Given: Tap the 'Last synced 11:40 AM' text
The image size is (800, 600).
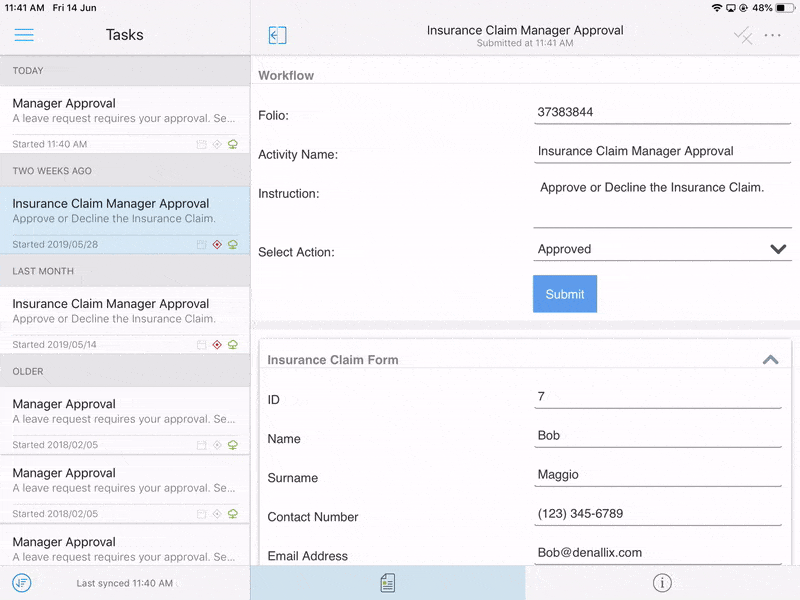Looking at the screenshot, I should click(124, 583).
